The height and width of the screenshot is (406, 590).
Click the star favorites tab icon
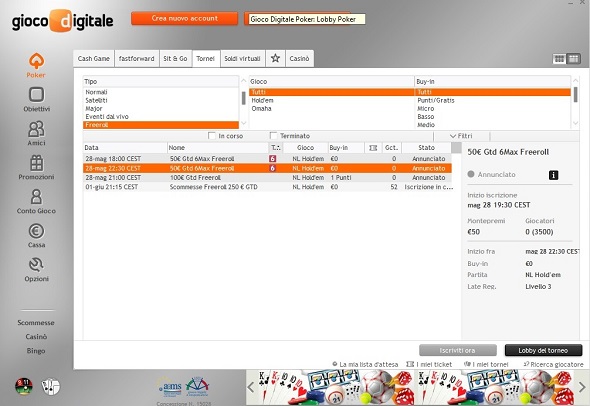tap(275, 58)
